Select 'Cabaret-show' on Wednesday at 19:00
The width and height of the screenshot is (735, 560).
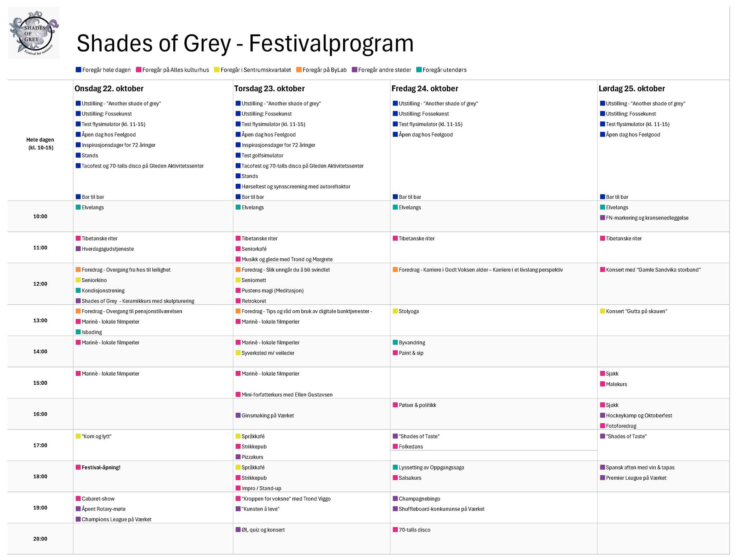[98, 499]
